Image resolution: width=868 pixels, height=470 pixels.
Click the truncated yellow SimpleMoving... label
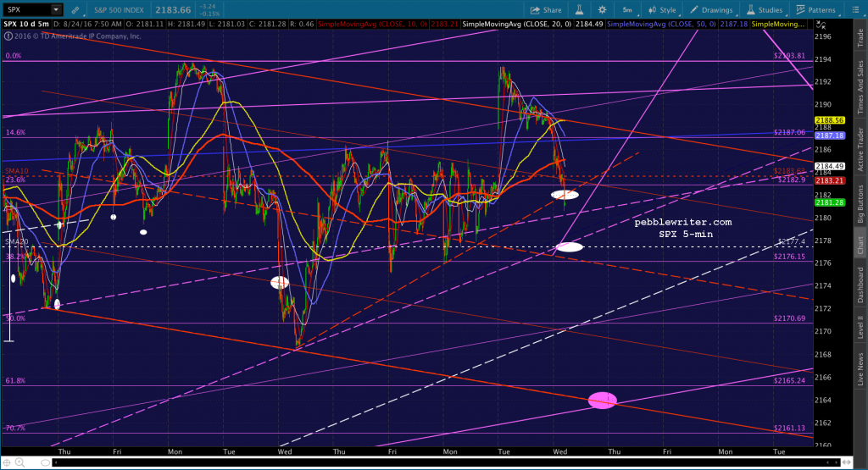pos(778,25)
